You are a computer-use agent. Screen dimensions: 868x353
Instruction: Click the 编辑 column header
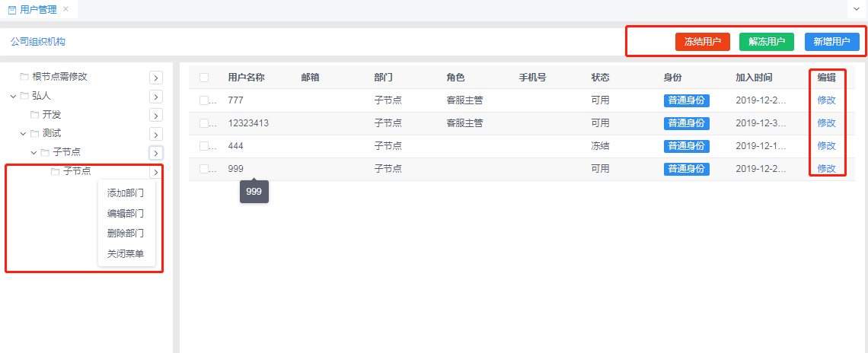tap(826, 78)
